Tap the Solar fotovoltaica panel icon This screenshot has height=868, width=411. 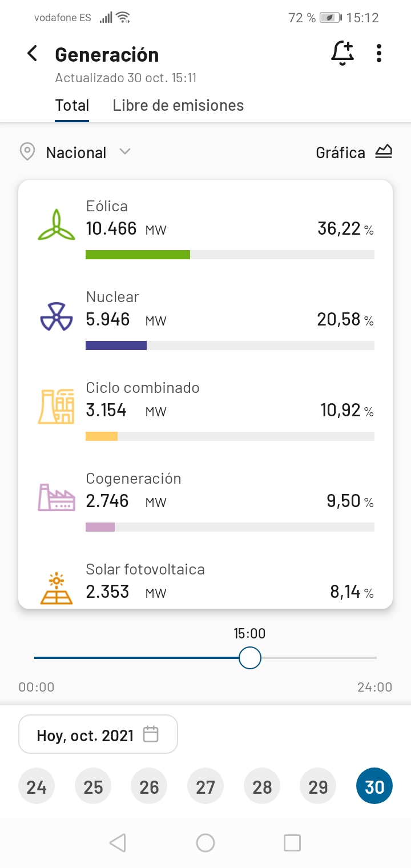tap(56, 588)
